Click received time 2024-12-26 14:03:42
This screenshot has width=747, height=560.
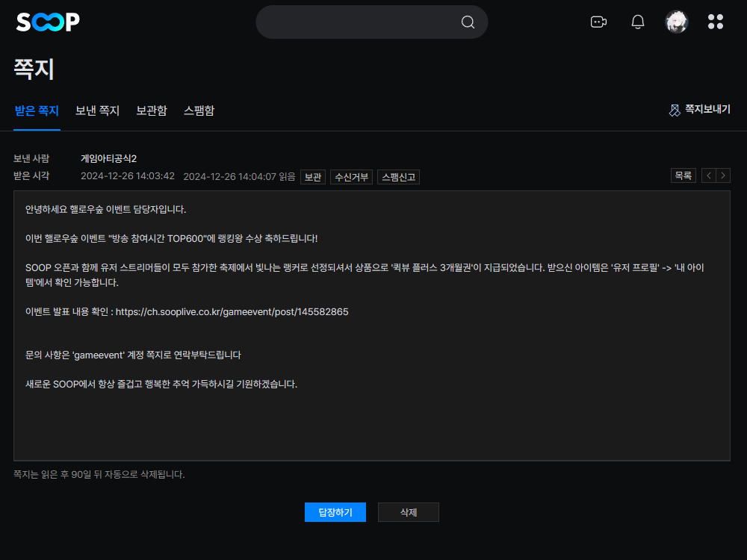[x=128, y=176]
